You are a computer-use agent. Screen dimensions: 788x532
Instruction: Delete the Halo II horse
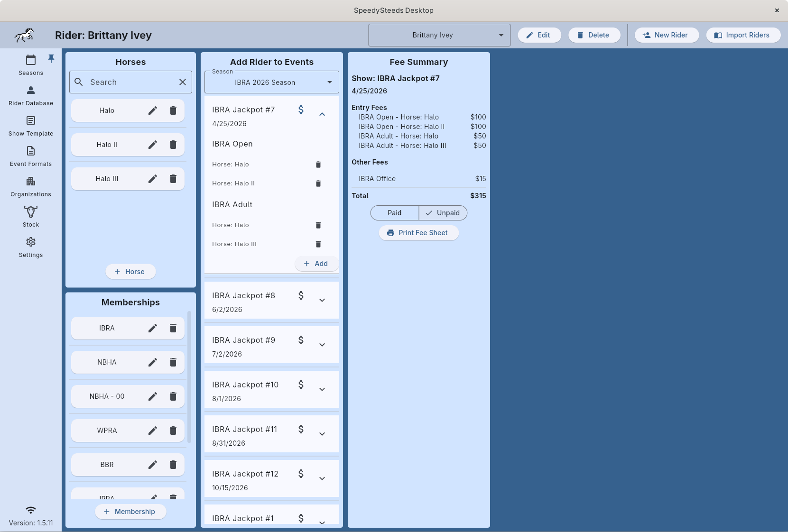point(173,145)
